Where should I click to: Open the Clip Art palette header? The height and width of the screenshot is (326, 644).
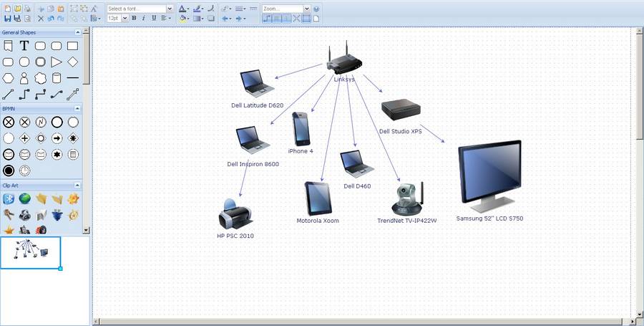tap(41, 186)
